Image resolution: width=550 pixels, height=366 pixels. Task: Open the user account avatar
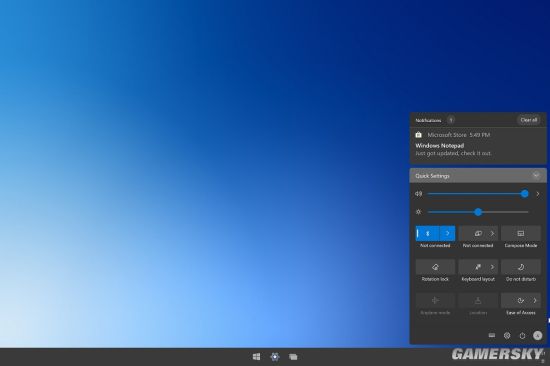click(537, 336)
